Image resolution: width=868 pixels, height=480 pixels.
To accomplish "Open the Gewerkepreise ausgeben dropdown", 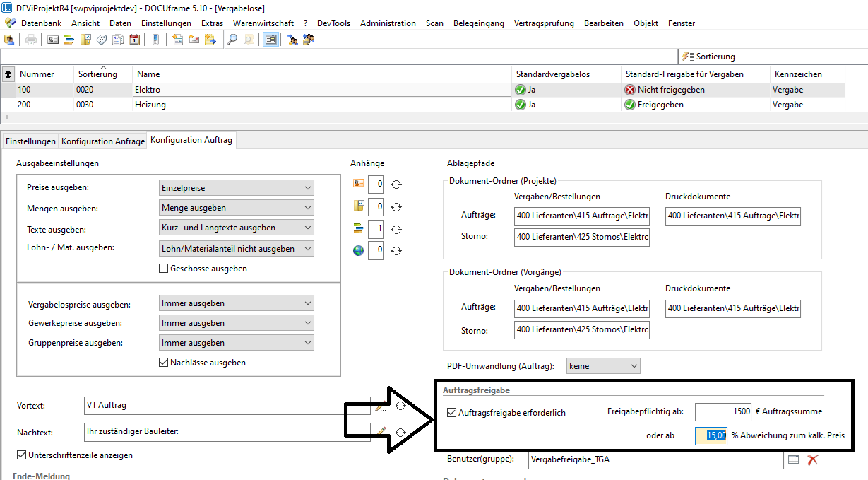I will pyautogui.click(x=237, y=323).
